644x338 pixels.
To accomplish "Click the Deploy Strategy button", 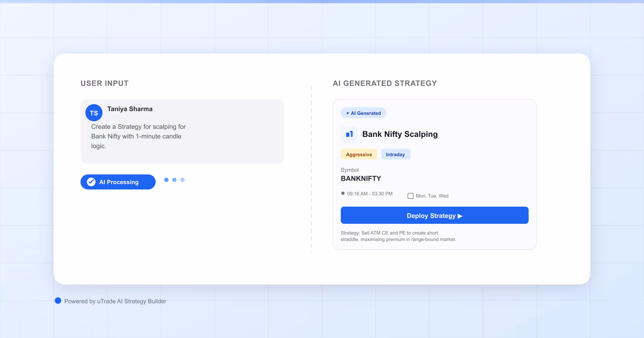I will click(434, 215).
